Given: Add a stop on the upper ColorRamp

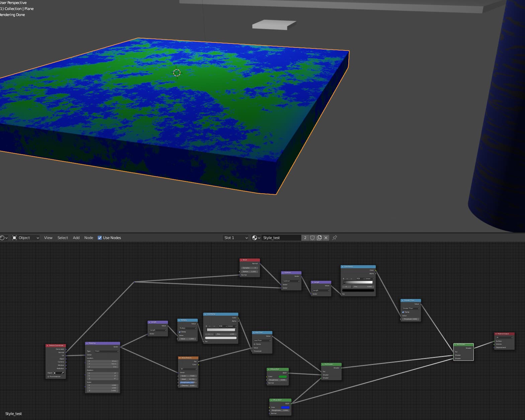Looking at the screenshot, I should (x=343, y=279).
